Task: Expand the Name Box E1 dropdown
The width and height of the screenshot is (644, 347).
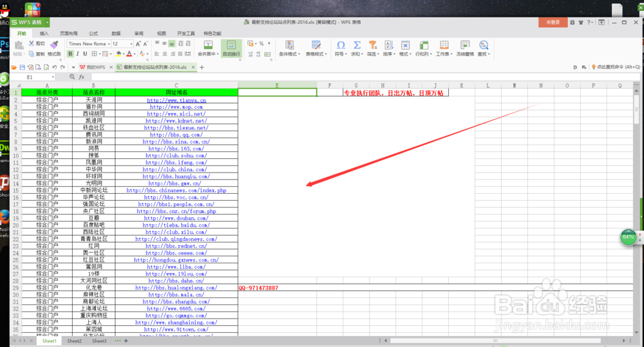Action: pos(53,77)
